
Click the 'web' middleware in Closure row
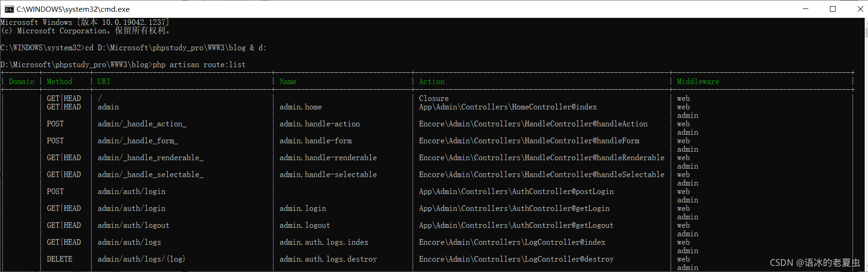click(x=683, y=99)
